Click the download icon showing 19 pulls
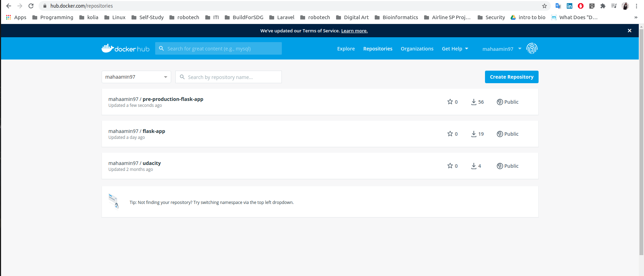The height and width of the screenshot is (276, 644). tap(474, 134)
